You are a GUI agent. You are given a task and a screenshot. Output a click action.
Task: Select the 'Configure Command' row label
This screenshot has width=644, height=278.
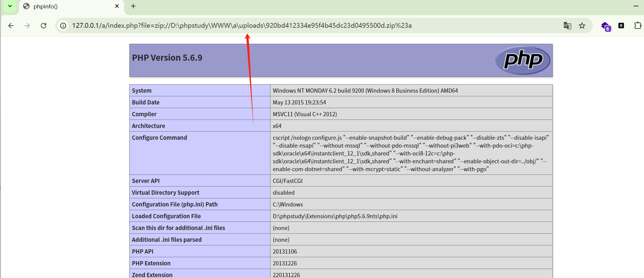click(x=160, y=138)
